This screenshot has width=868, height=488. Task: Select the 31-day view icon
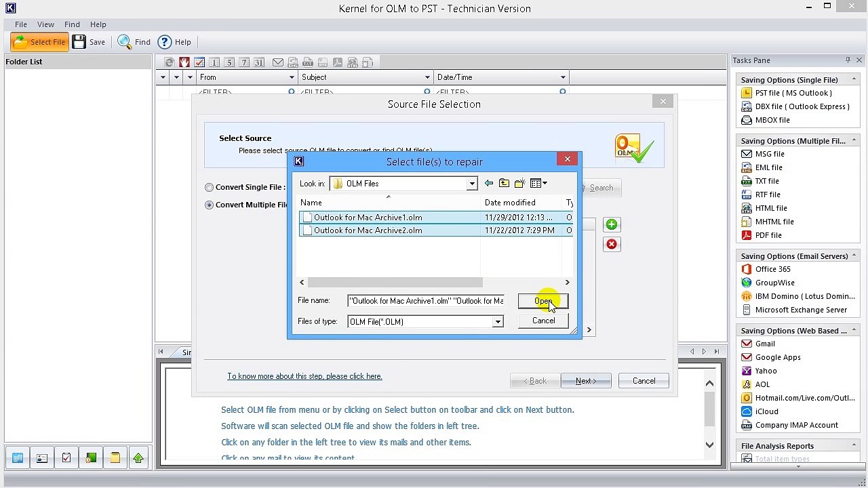point(259,62)
